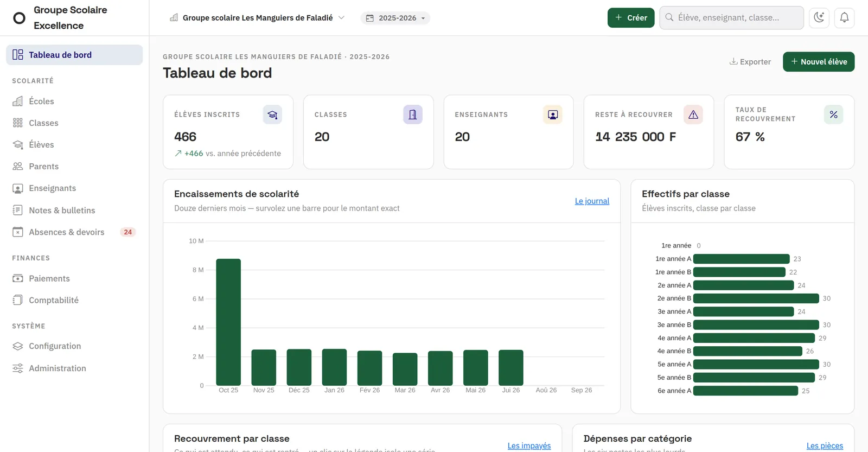Click the teacher icon on Enseignants card
This screenshot has height=452, width=868.
(553, 114)
